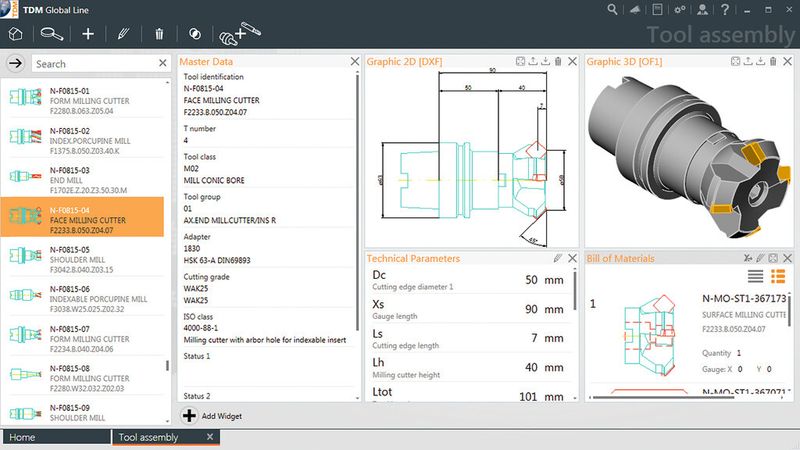Open the tool search magnifier in toolbar
The image size is (800, 450).
[x=52, y=34]
